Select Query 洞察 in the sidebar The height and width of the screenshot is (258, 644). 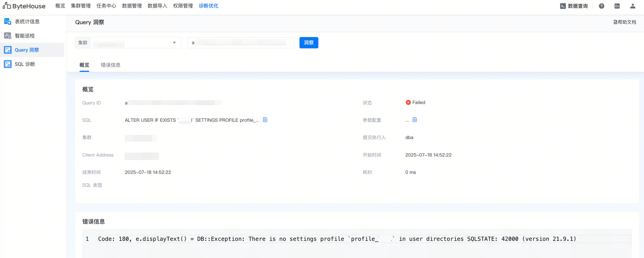tap(27, 50)
